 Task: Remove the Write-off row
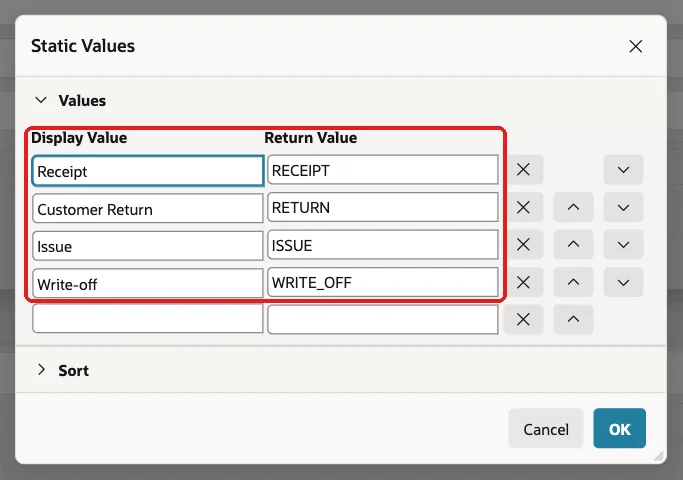coord(523,282)
